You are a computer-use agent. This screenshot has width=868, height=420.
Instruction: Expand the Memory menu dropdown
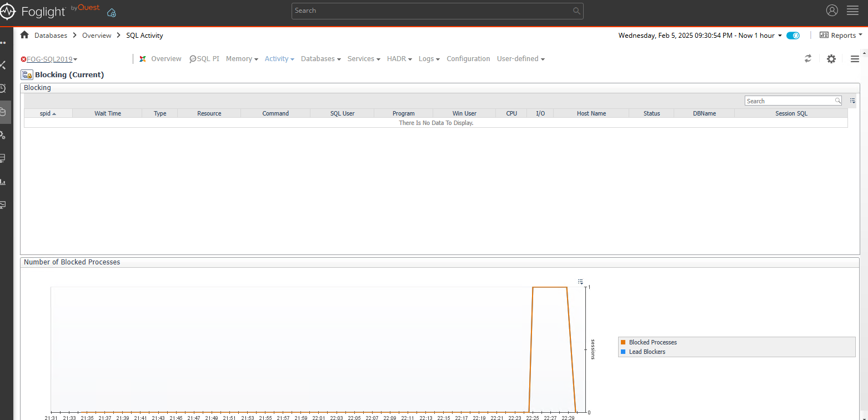(x=242, y=59)
